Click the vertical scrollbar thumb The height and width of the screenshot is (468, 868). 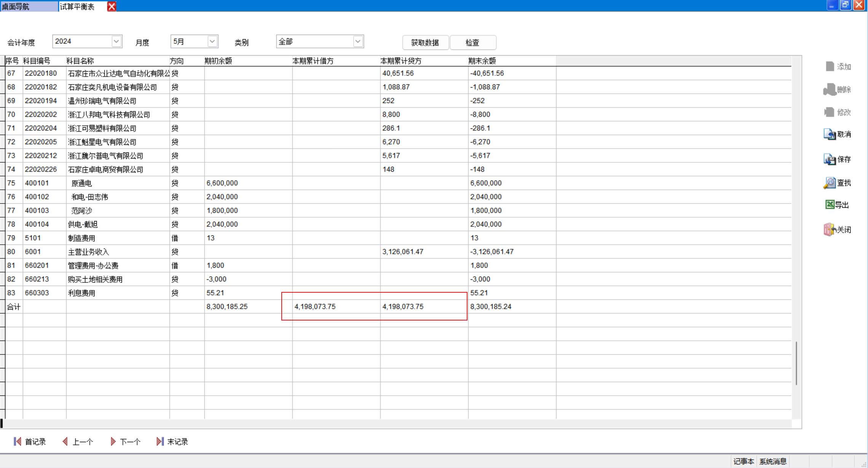coord(796,363)
